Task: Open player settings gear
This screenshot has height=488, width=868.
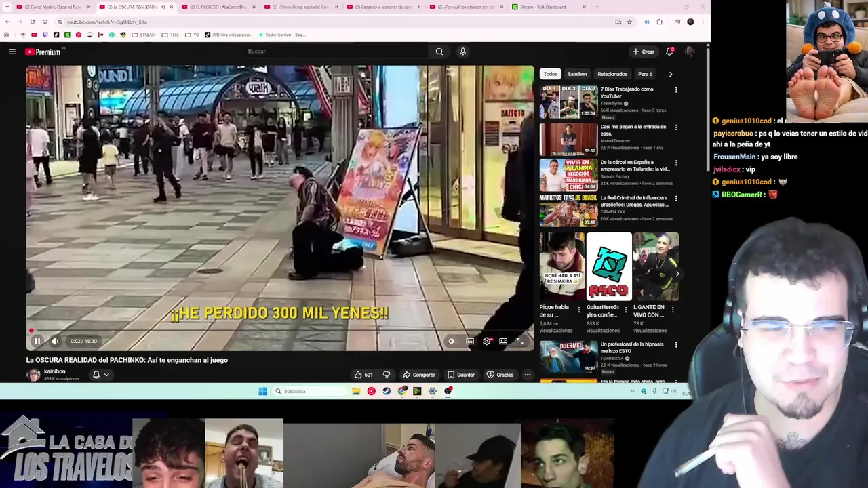Action: pyautogui.click(x=486, y=341)
